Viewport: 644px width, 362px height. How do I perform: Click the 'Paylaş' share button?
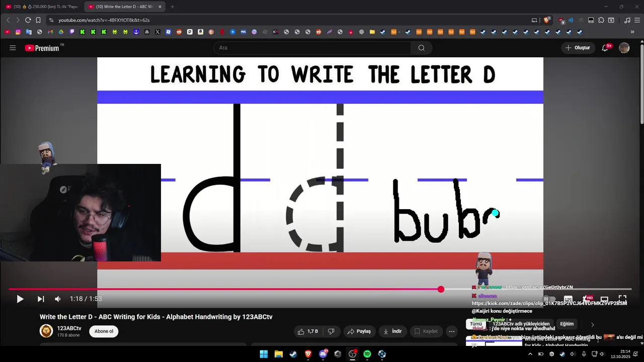pyautogui.click(x=359, y=331)
